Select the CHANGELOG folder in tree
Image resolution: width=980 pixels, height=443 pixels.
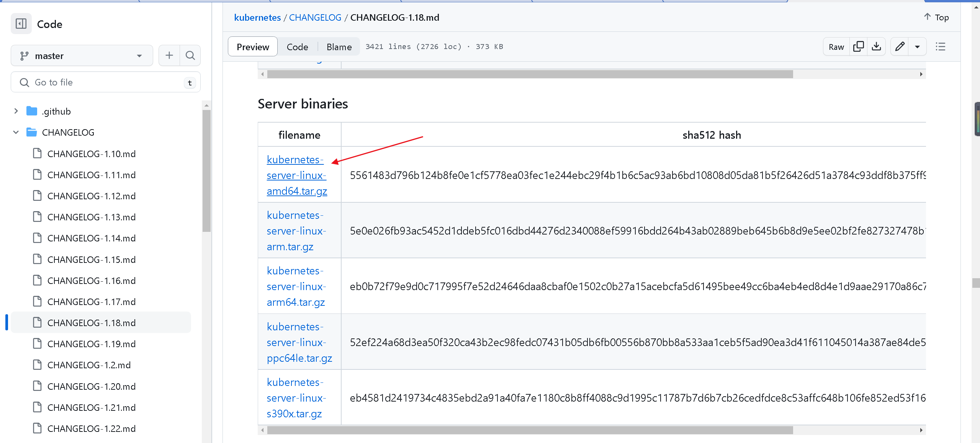click(x=68, y=132)
